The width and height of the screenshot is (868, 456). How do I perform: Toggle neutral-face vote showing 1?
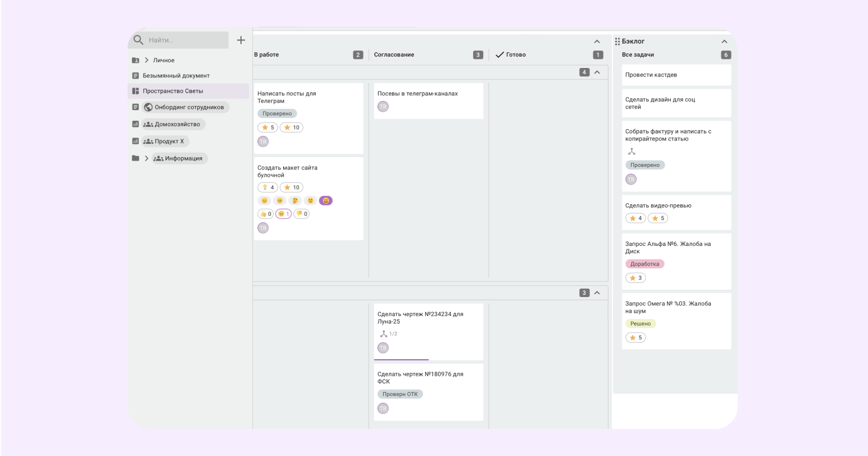coord(284,214)
